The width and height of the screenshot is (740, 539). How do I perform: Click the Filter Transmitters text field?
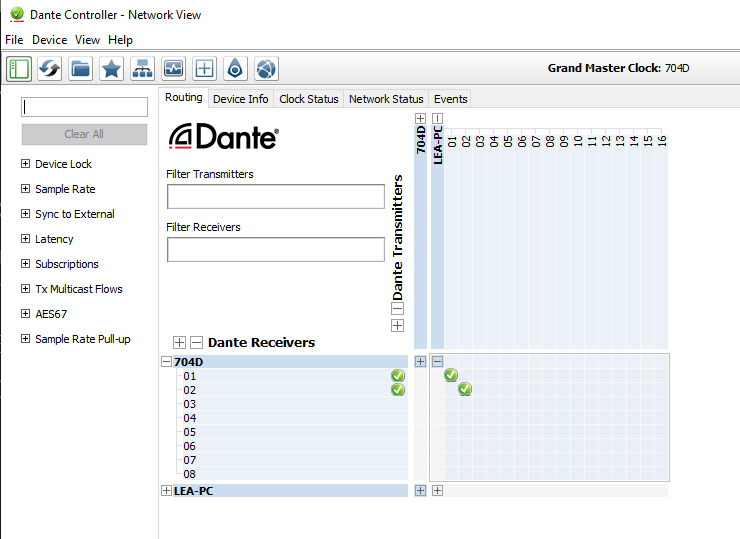coord(275,196)
